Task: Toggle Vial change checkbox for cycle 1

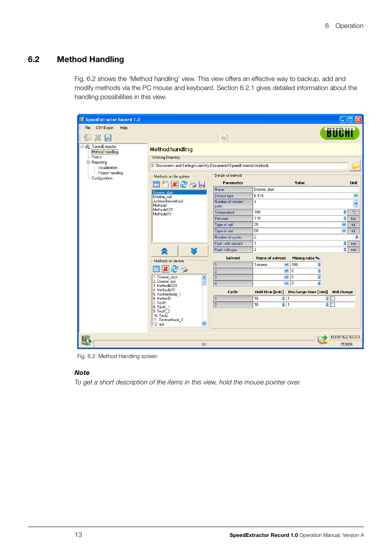Action: (x=333, y=298)
